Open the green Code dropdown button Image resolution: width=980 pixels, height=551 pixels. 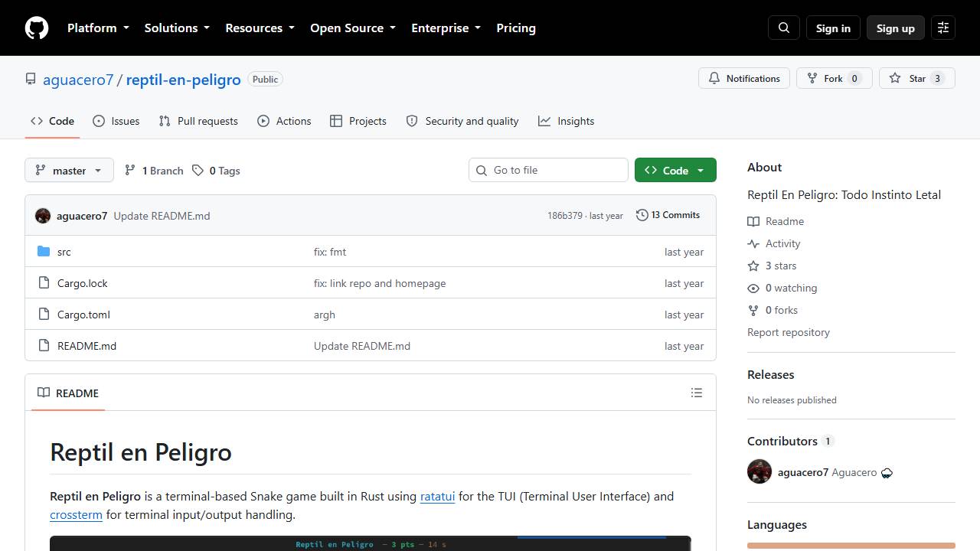675,171
